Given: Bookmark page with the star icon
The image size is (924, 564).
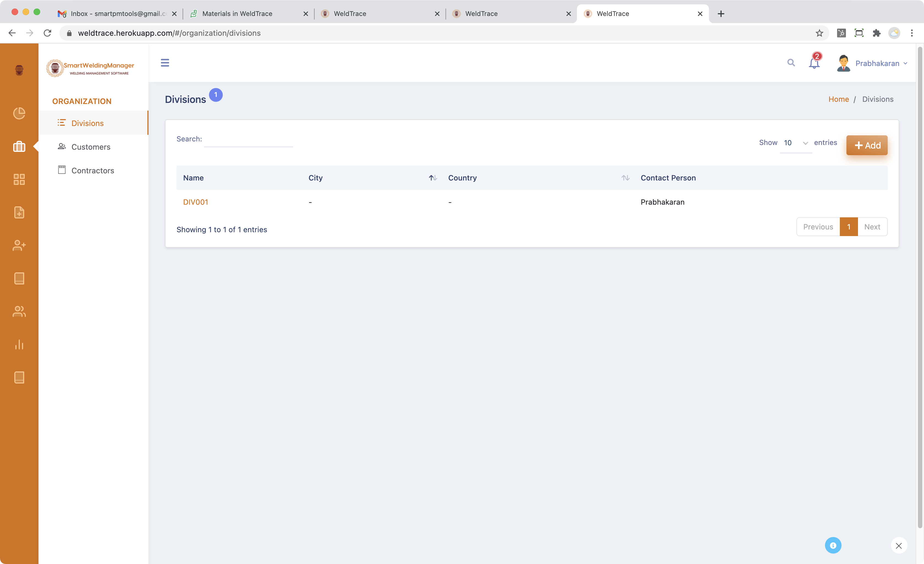Looking at the screenshot, I should click(x=820, y=33).
